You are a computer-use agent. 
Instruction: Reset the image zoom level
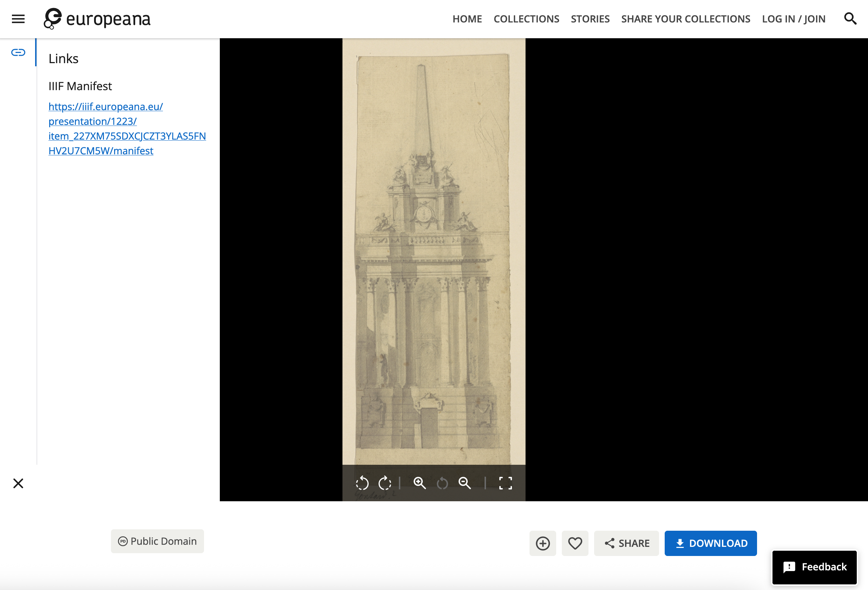pyautogui.click(x=442, y=483)
